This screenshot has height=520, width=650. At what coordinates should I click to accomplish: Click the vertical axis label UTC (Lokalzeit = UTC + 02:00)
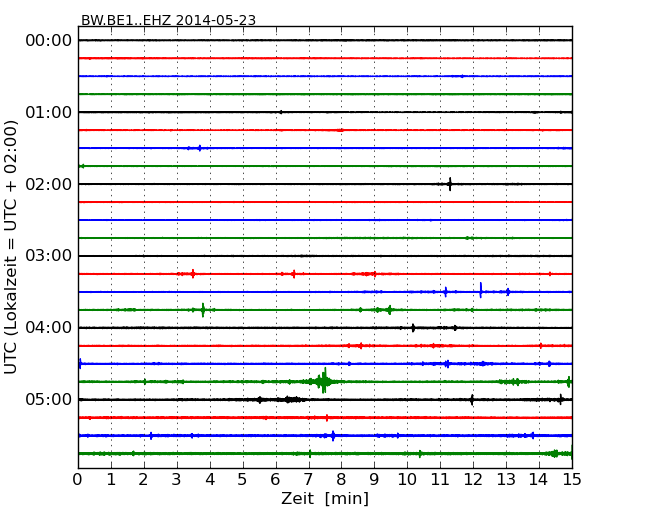[11, 247]
